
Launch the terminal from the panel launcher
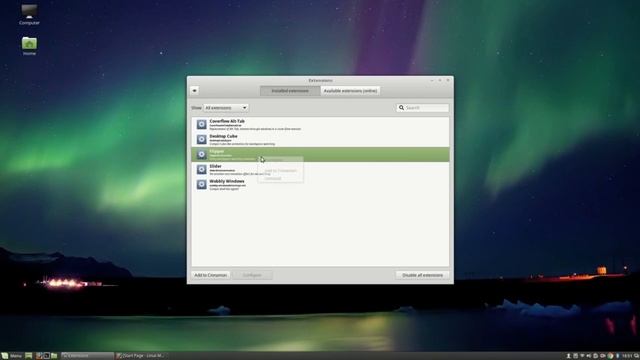coord(47,356)
